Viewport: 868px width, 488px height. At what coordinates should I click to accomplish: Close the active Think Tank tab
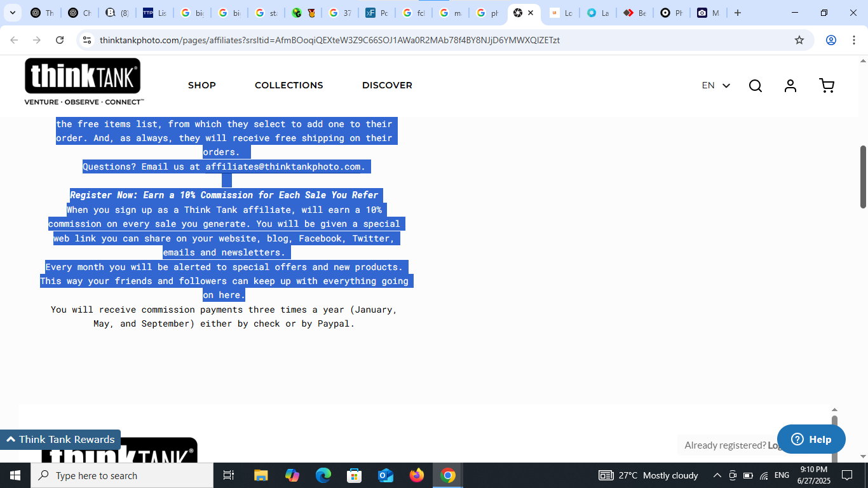[x=531, y=13]
